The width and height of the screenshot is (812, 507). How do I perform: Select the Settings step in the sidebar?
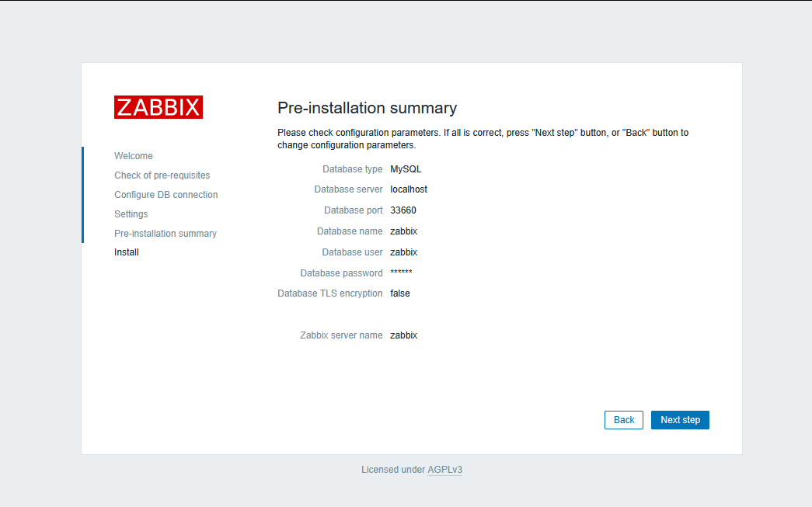pyautogui.click(x=131, y=214)
